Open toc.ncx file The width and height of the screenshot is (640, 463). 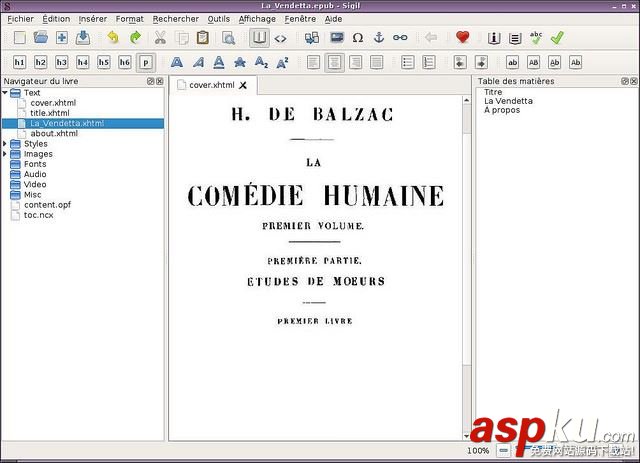38,215
